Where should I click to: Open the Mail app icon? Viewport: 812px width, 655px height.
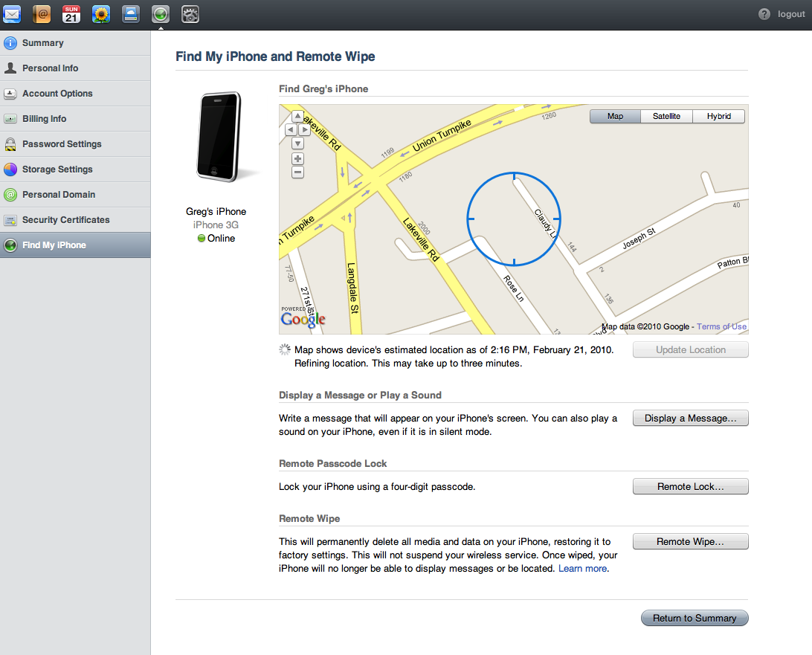pos(12,14)
